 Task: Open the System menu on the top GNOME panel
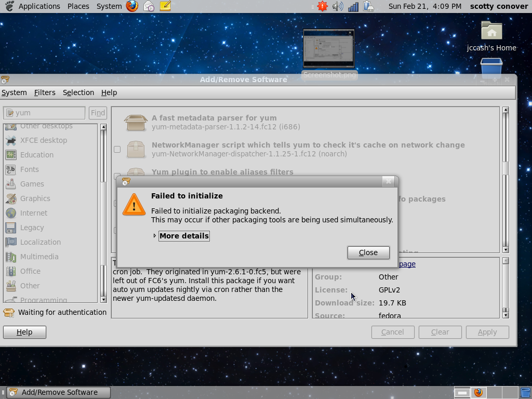(x=109, y=6)
